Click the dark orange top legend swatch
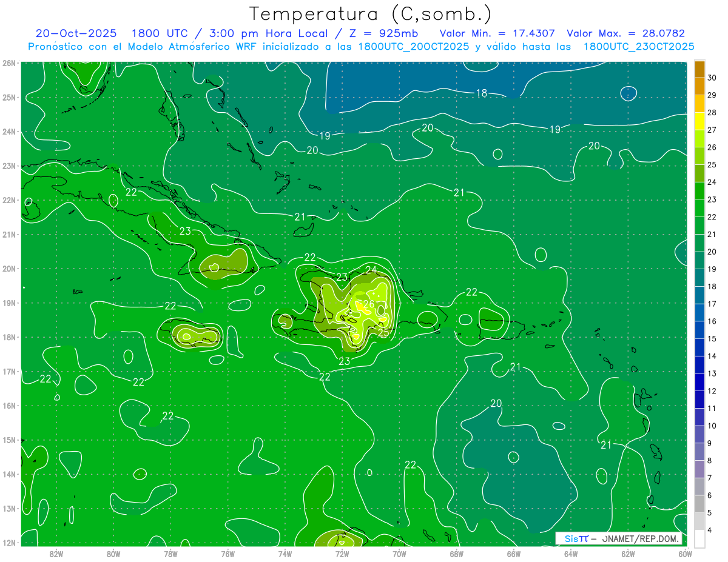Screen dimensions: 728x562 point(699,69)
